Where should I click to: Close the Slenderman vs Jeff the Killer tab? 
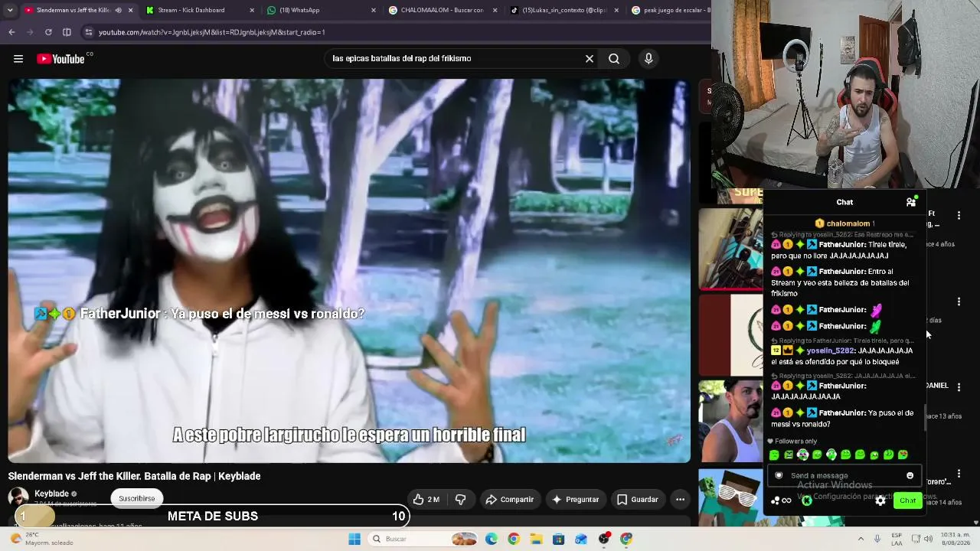131,10
